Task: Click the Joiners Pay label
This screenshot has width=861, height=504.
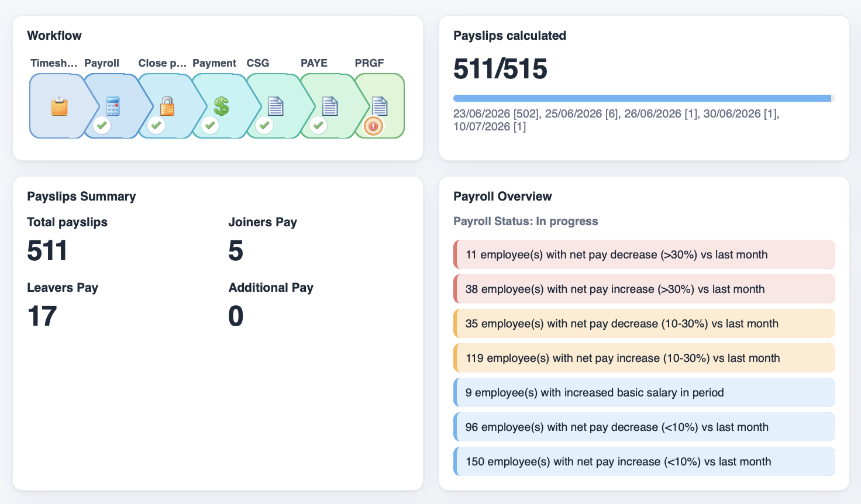Action: (x=263, y=222)
